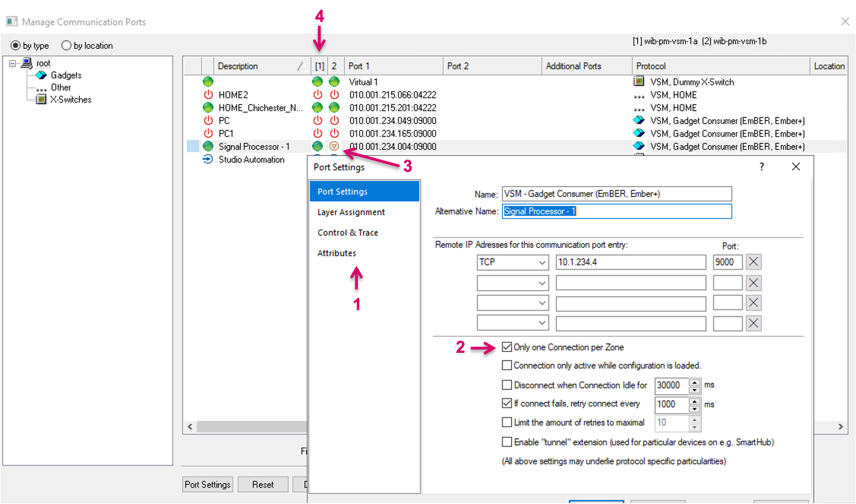Click Gadget Consumer protocol icon in PC1 row
The image size is (856, 504).
(639, 133)
